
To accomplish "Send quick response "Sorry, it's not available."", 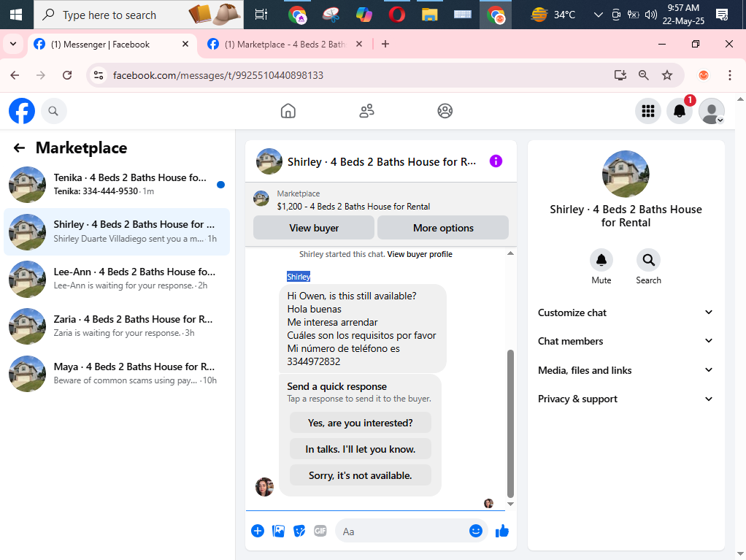I will point(360,475).
